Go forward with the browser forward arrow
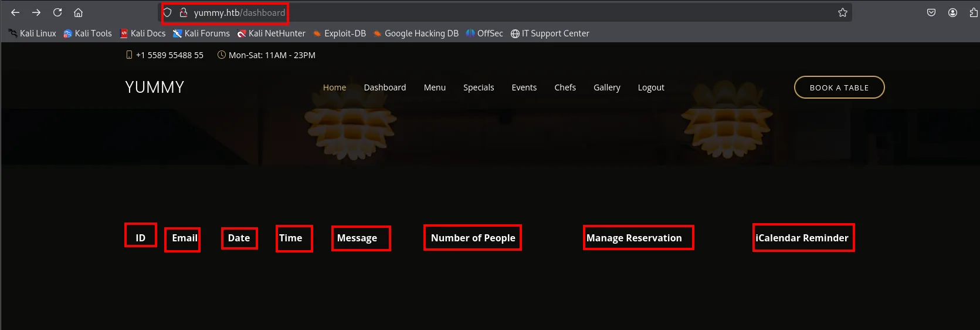980x330 pixels. (36, 12)
